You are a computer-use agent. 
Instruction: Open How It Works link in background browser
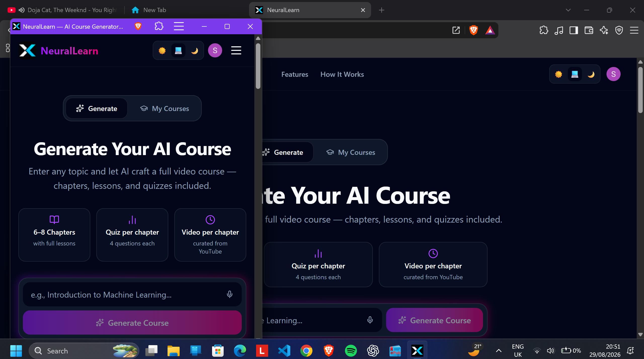(x=342, y=75)
